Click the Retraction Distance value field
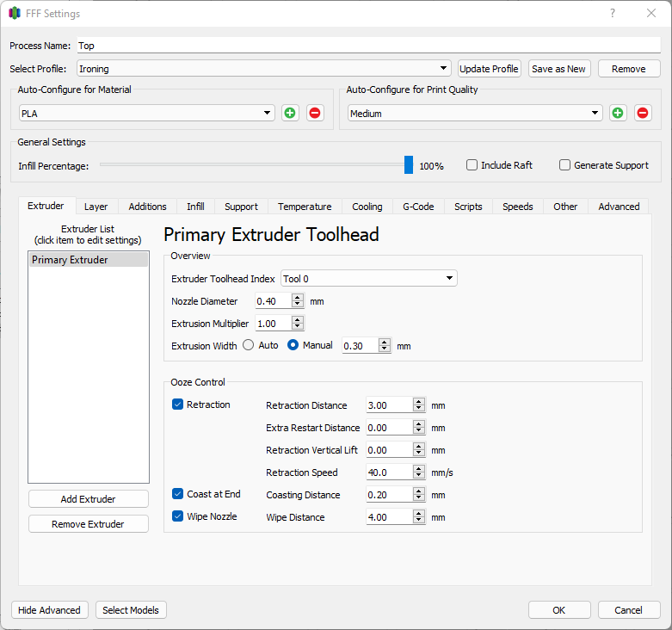672x630 pixels. tap(389, 405)
